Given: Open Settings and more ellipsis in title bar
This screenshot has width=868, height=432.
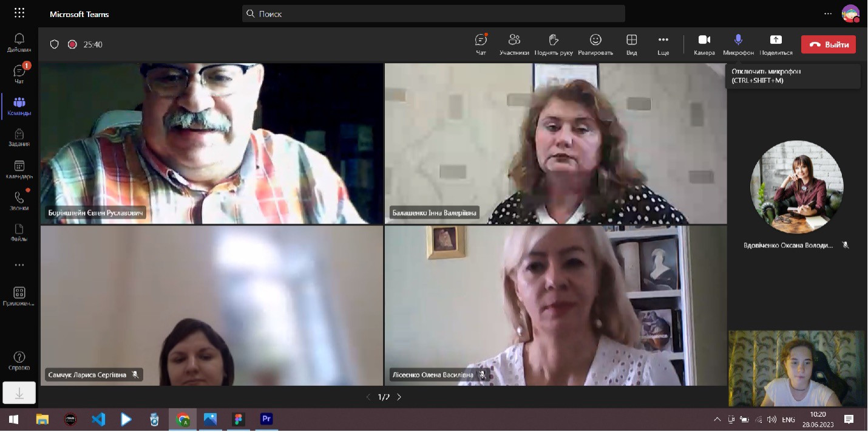Looking at the screenshot, I should tap(828, 13).
